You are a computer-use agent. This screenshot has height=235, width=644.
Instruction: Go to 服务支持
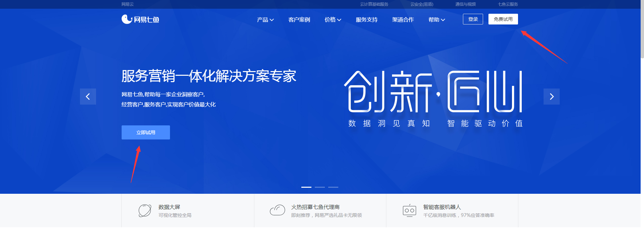tap(367, 20)
